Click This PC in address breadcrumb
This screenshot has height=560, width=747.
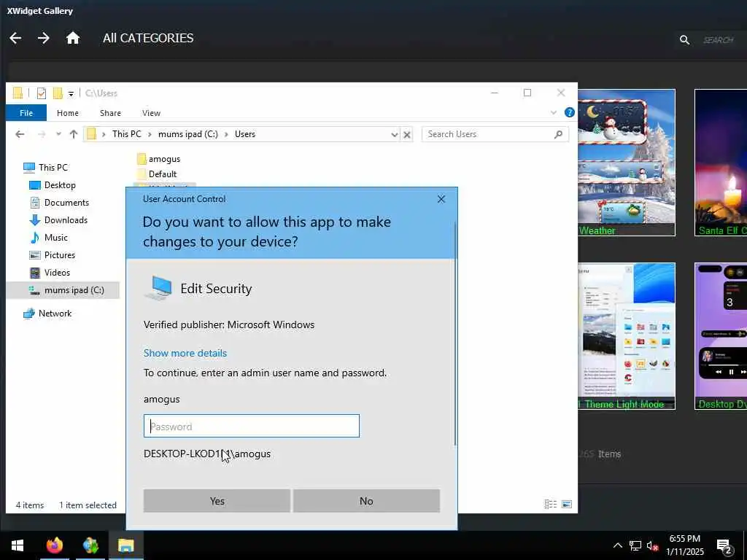click(x=127, y=134)
